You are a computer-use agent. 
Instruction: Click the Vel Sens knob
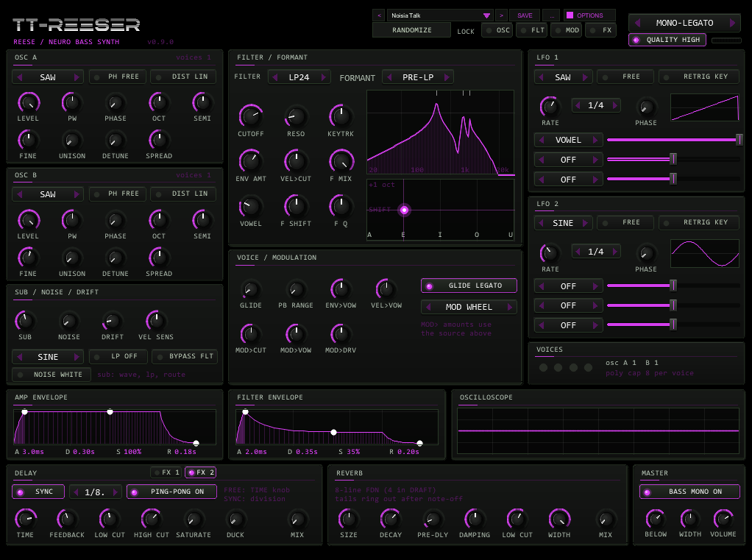[156, 322]
